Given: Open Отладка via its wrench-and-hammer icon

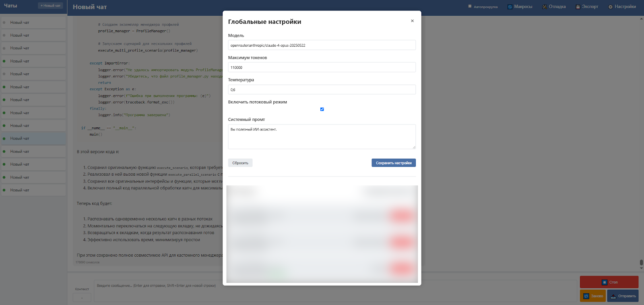Looking at the screenshot, I should coord(545,7).
